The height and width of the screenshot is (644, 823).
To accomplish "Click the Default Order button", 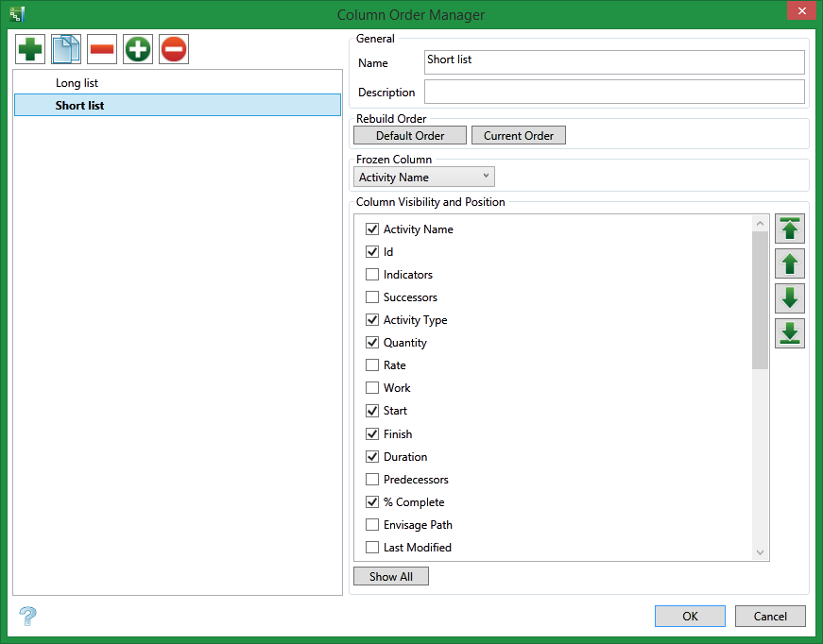I will coord(410,135).
